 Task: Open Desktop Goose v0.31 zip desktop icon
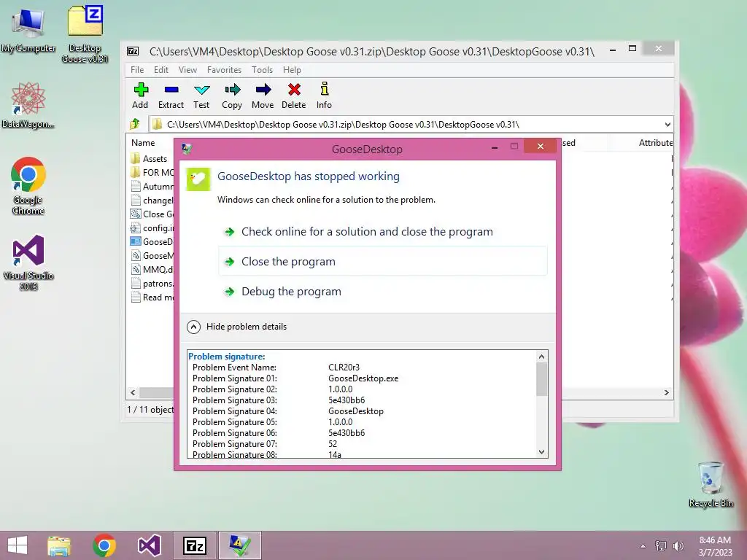pyautogui.click(x=85, y=34)
